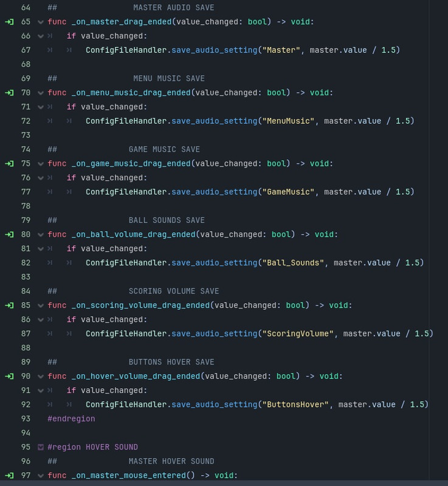Collapse _on_hover_volume_drag_ended function fold arrow
448x486 pixels.
(41, 377)
